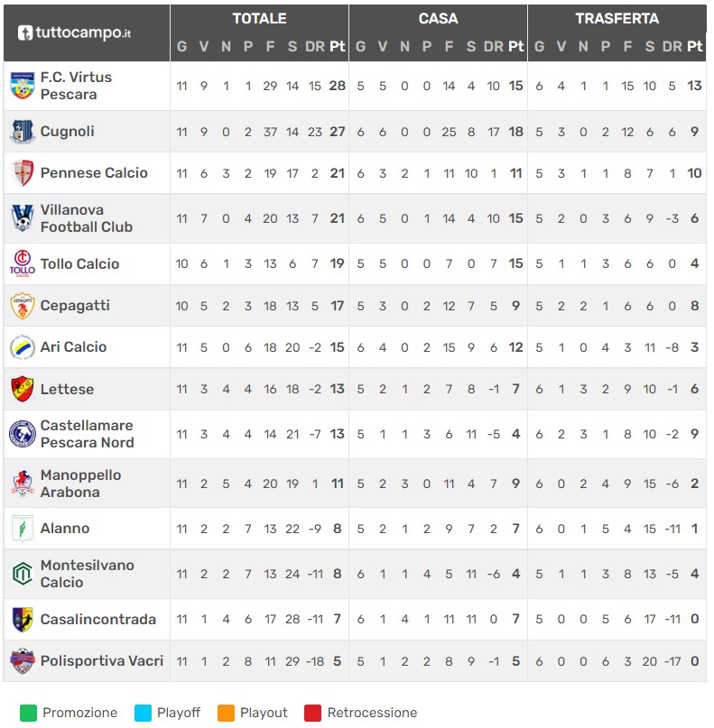
Task: Click the Polisportiva Vacri crest icon
Action: [23, 660]
